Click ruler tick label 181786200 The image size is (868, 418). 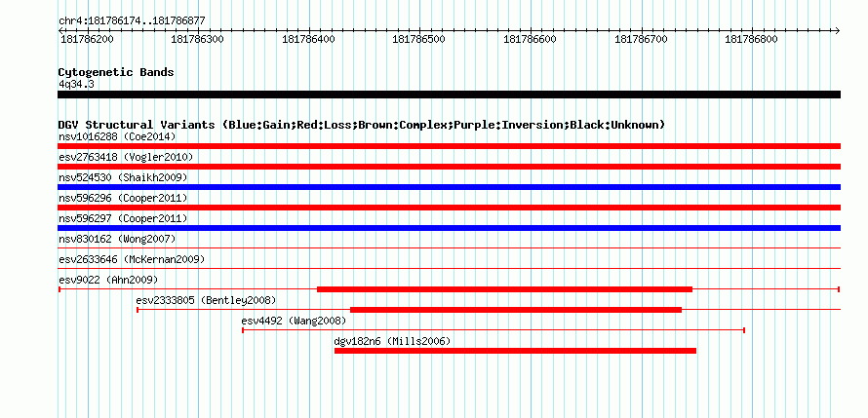(87, 39)
